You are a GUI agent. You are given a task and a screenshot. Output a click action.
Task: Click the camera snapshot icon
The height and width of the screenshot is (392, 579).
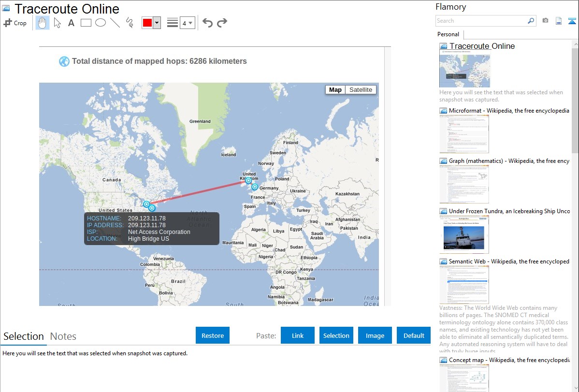tap(545, 21)
